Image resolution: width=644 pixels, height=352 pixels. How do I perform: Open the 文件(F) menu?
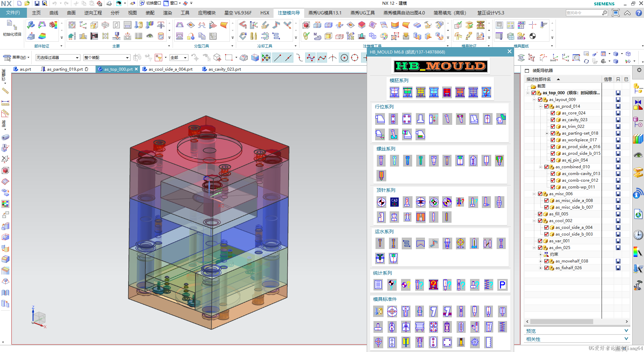click(13, 13)
